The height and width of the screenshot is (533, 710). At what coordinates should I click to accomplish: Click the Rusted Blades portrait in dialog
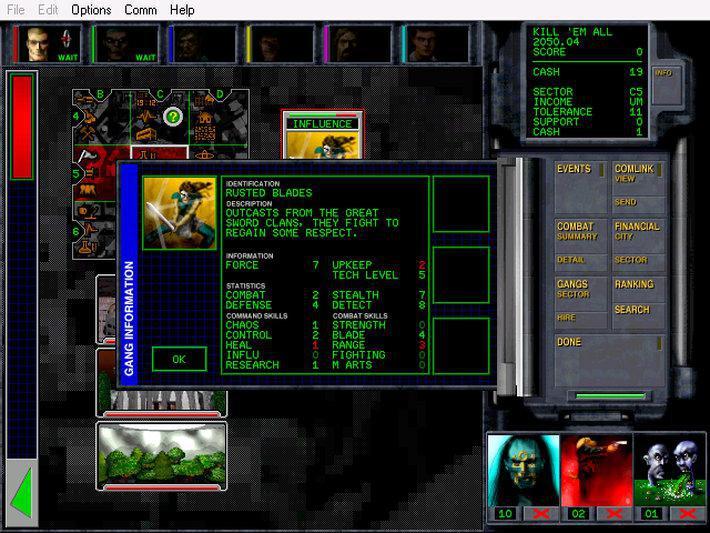pos(180,213)
